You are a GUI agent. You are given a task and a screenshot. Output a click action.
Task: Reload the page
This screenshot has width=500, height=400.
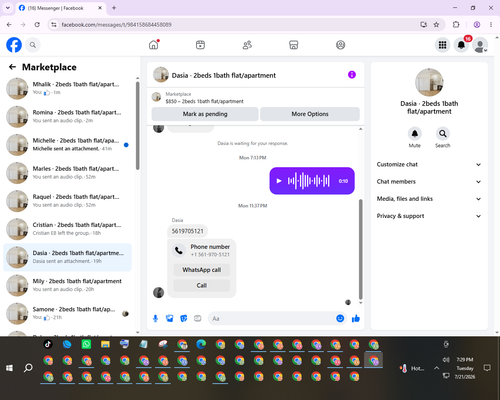37,24
